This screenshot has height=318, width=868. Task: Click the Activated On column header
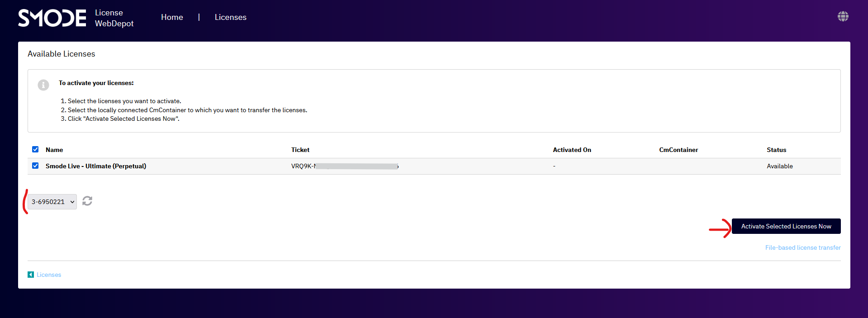(x=572, y=150)
